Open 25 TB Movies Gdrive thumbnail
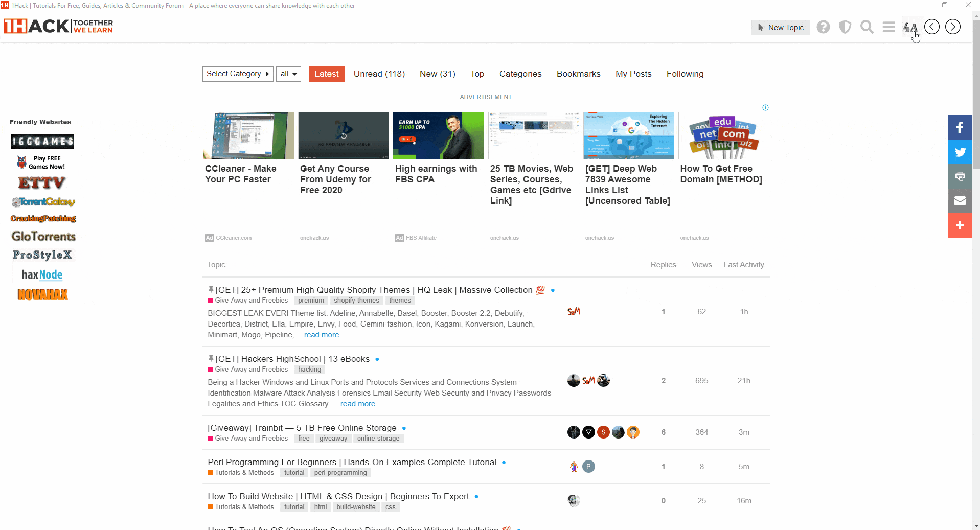Screen dimensions: 980x530 [534, 136]
